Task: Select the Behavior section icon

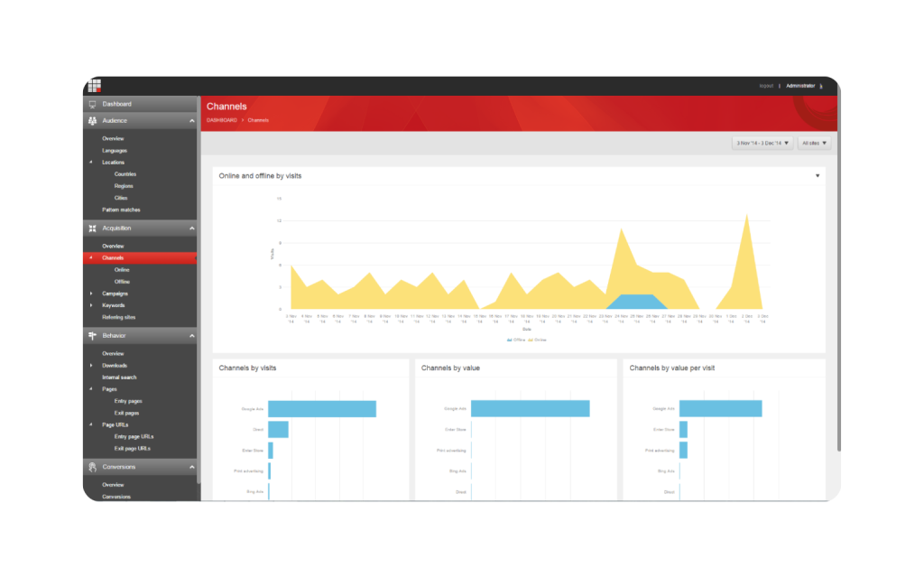Action: pos(91,335)
